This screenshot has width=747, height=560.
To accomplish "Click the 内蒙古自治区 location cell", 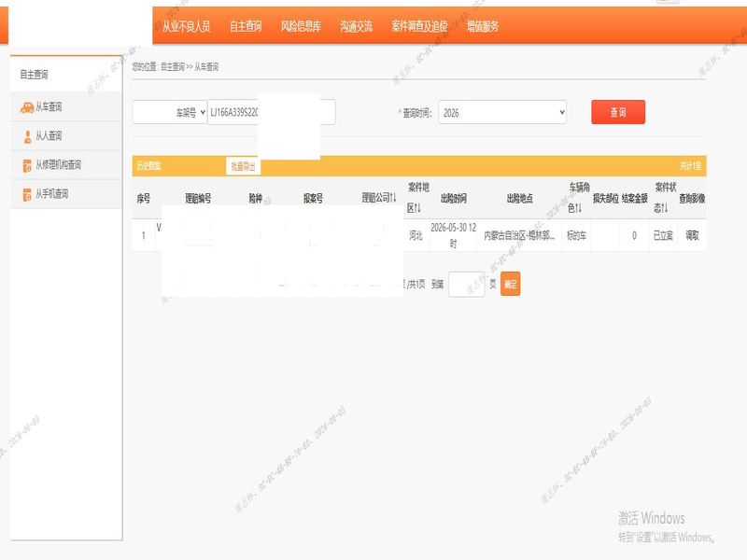I will [519, 235].
